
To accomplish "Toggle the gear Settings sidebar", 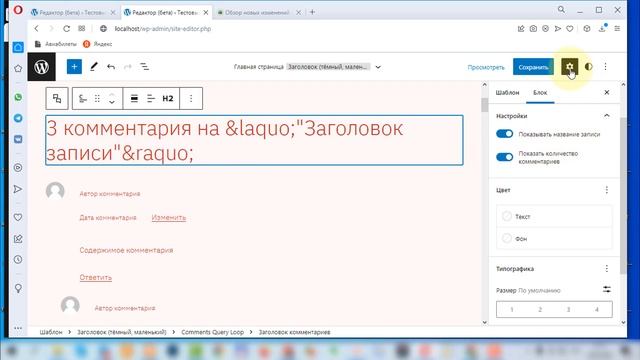I will pos(569,67).
